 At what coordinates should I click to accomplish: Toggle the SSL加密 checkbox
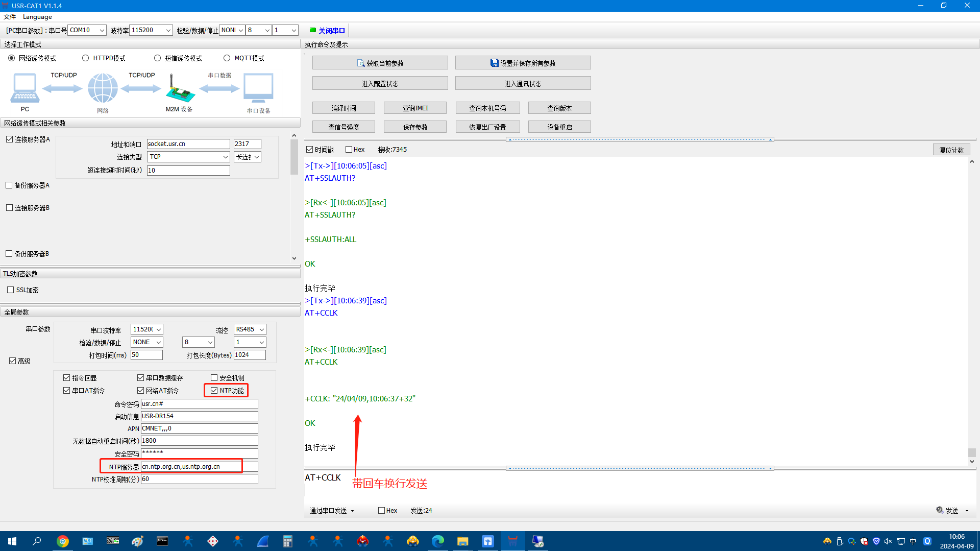pos(11,290)
